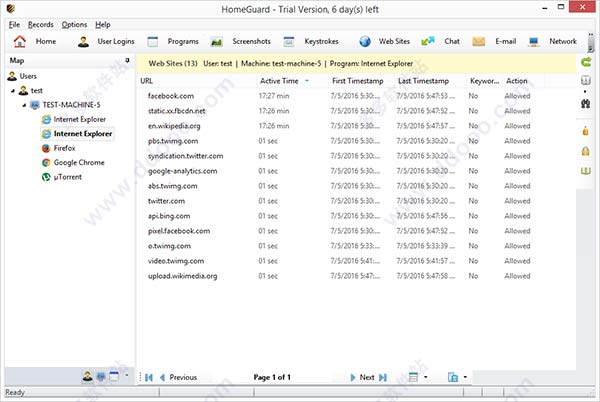This screenshot has width=600, height=402.
Task: Go to the Next page
Action: point(362,378)
